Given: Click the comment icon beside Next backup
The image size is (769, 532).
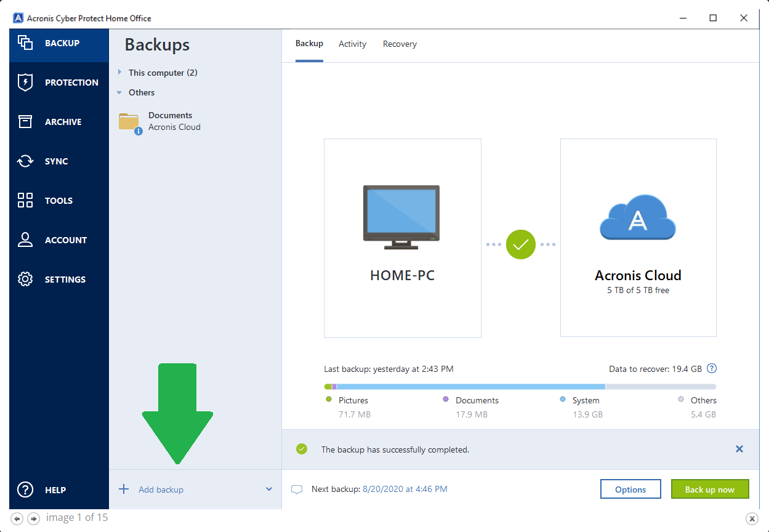Looking at the screenshot, I should point(297,490).
